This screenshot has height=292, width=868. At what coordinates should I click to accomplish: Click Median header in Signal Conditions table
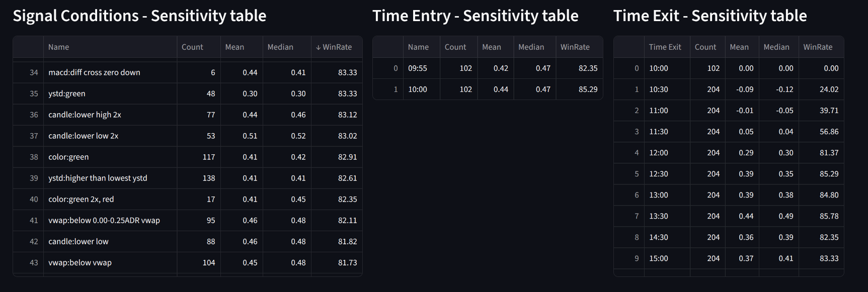click(280, 47)
